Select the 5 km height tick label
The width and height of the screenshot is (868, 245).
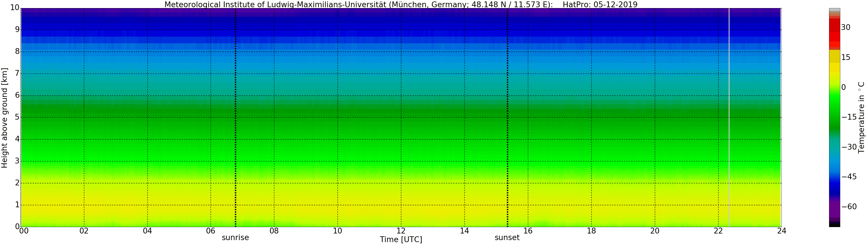point(17,117)
